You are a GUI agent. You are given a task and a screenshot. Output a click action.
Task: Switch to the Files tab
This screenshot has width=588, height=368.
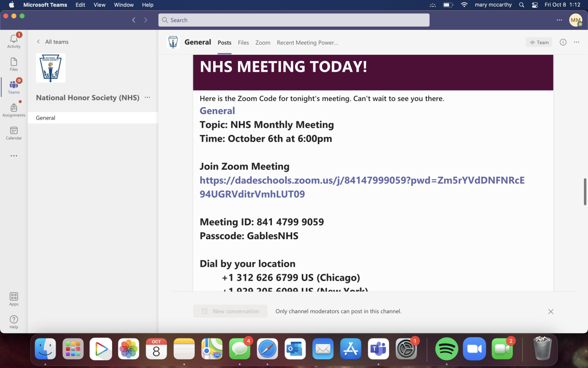(243, 43)
